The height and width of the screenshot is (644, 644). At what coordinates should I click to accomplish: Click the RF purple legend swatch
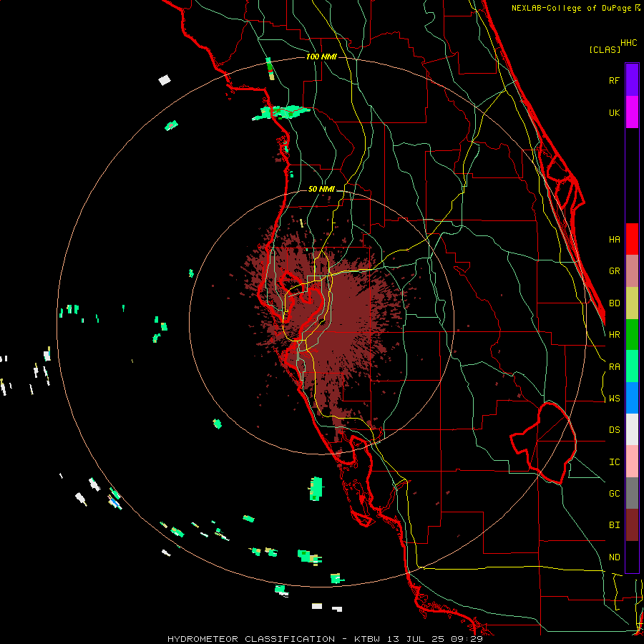click(632, 80)
